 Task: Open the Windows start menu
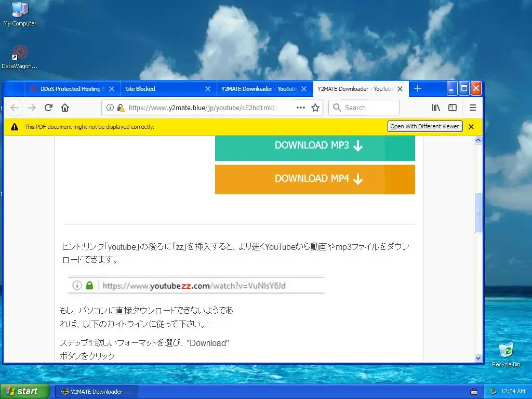click(x=24, y=392)
